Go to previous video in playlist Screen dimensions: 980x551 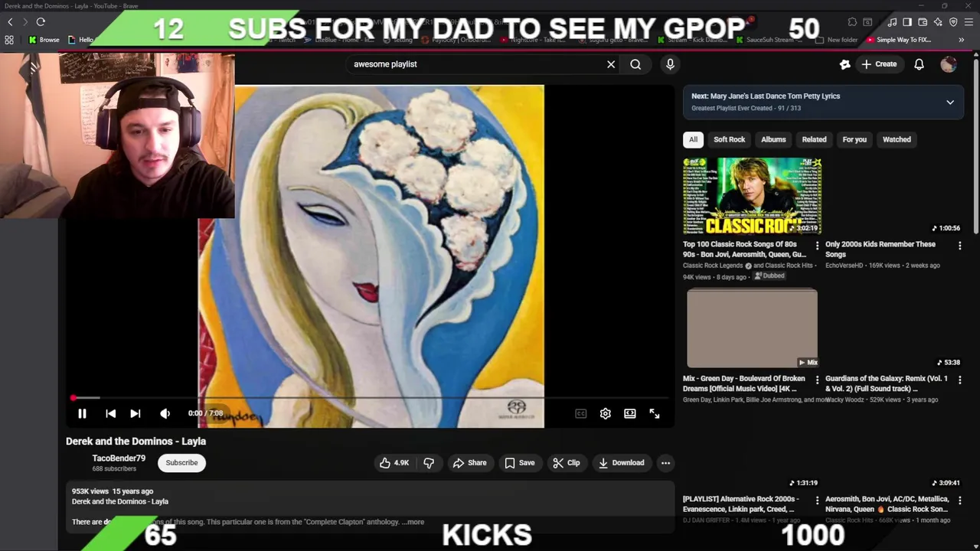click(x=110, y=413)
